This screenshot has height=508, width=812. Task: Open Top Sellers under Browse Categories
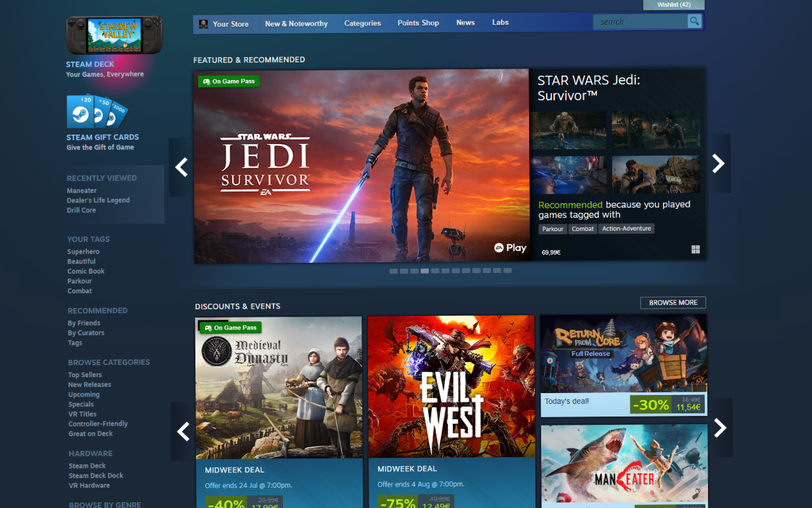click(85, 375)
